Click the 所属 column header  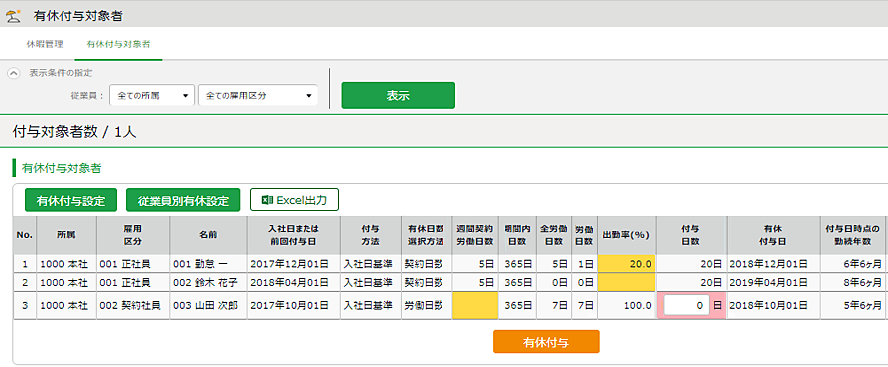[x=66, y=236]
